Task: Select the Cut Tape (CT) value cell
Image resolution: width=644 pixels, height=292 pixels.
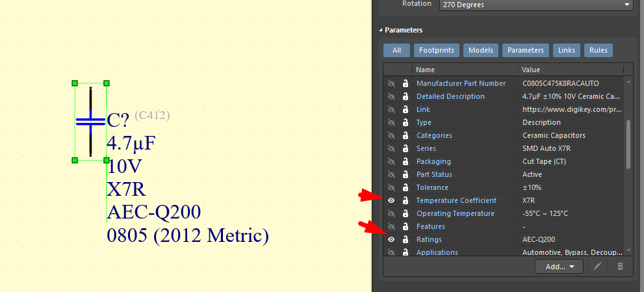Action: 571,162
